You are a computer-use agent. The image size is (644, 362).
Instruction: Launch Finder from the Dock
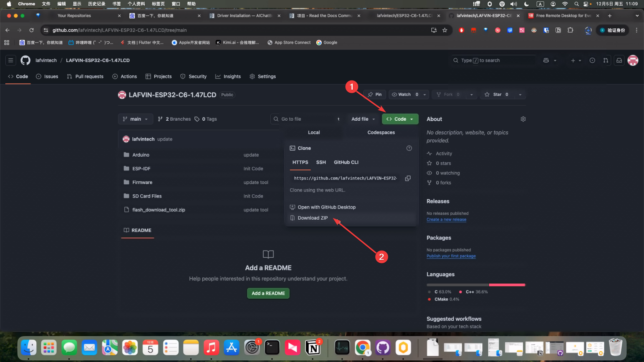(x=28, y=348)
